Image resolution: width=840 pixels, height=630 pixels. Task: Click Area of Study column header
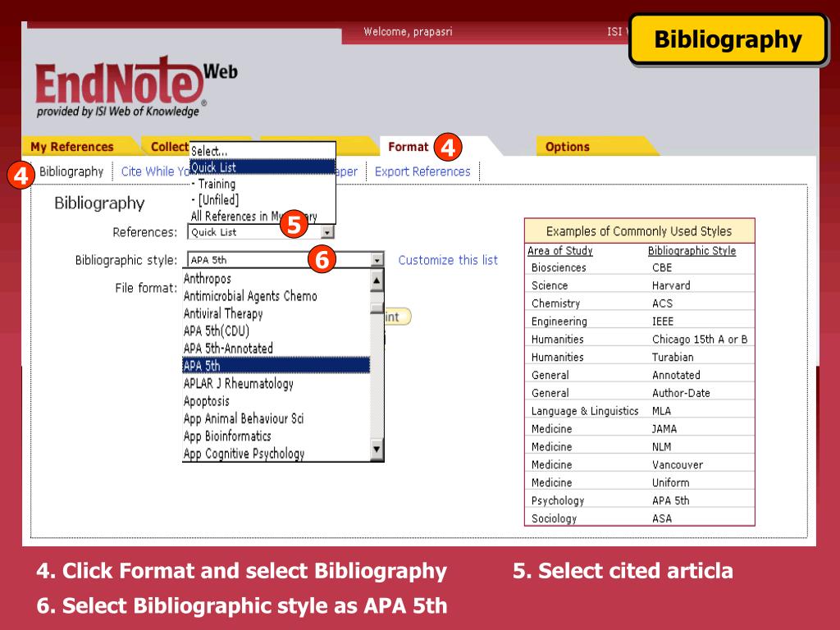(559, 250)
